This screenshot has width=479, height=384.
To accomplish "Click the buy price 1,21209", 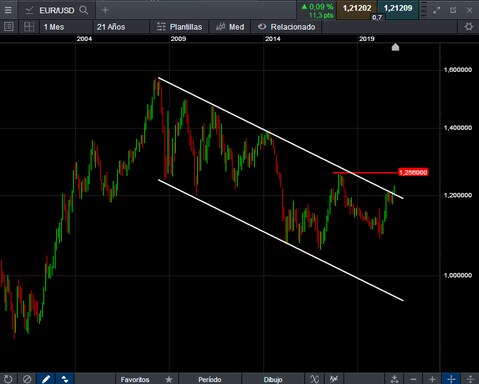I will (x=398, y=8).
